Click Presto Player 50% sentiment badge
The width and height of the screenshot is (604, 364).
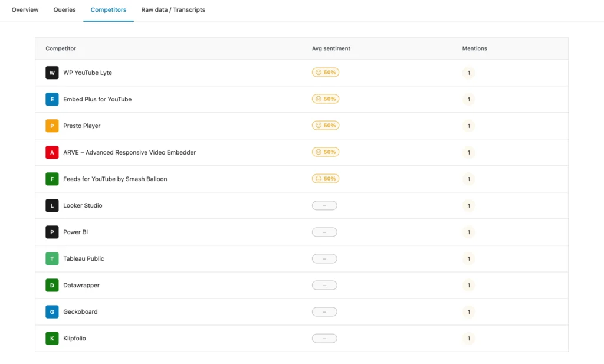coord(326,126)
